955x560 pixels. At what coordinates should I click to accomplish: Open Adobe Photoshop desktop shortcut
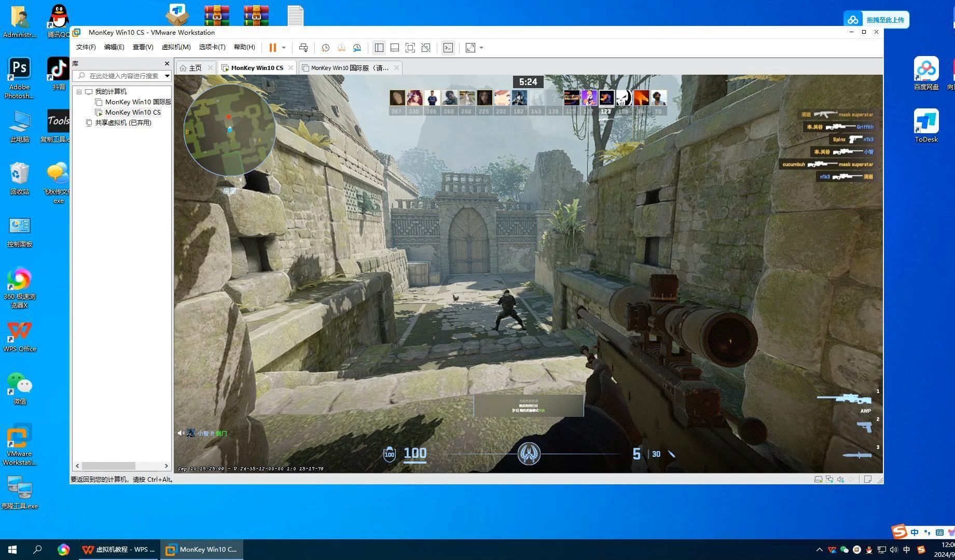19,78
